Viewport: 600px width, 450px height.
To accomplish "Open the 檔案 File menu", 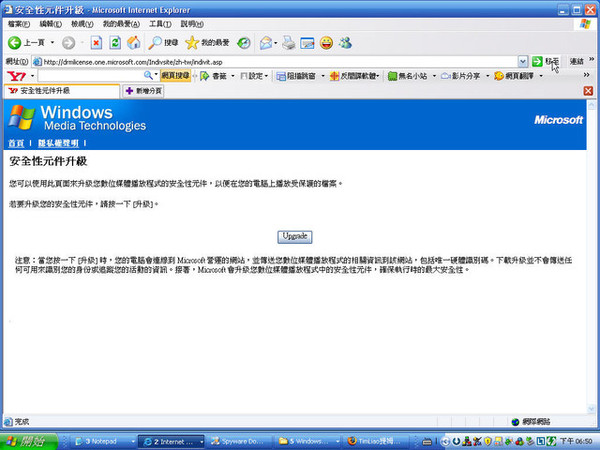I will (19, 24).
